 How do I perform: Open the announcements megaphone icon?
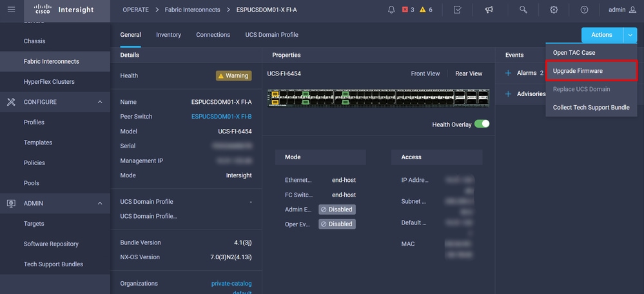click(489, 10)
